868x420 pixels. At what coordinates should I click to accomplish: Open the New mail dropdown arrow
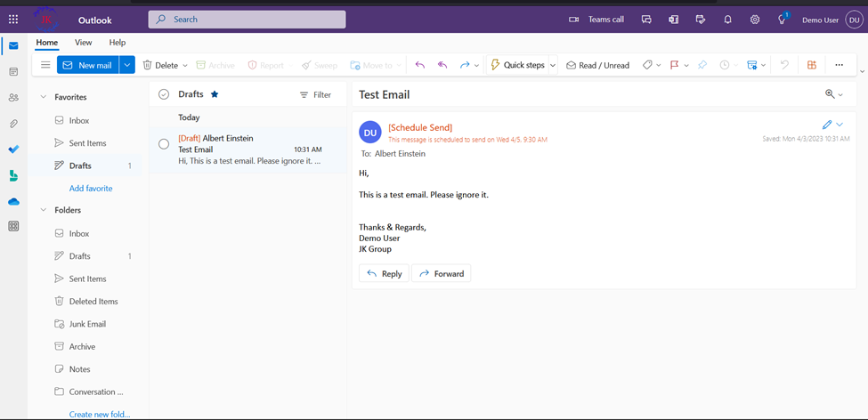[127, 65]
